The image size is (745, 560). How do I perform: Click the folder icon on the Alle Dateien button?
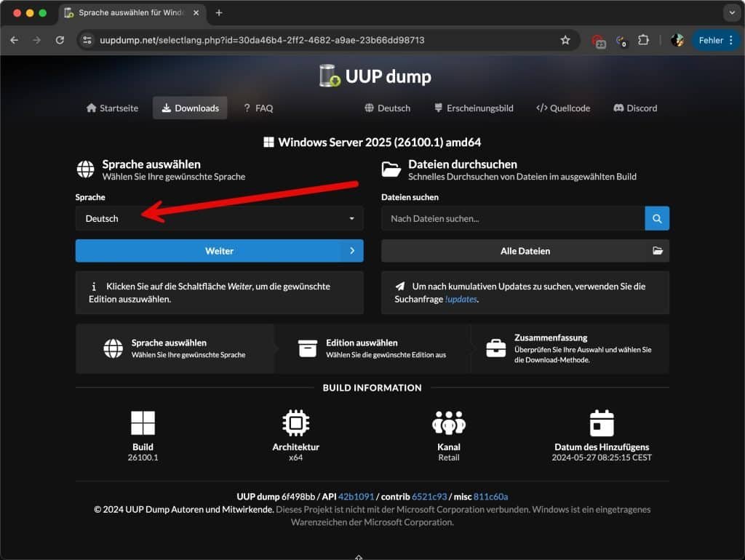[x=658, y=250]
